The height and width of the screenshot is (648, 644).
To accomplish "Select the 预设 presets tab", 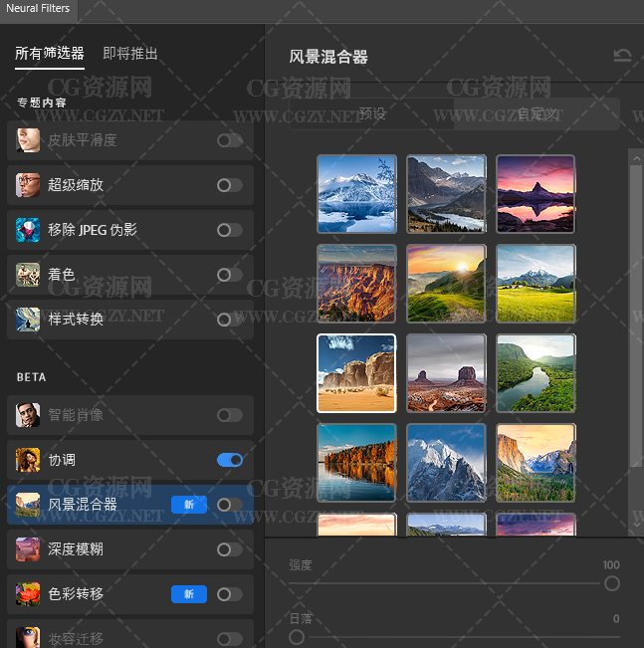I will [372, 114].
